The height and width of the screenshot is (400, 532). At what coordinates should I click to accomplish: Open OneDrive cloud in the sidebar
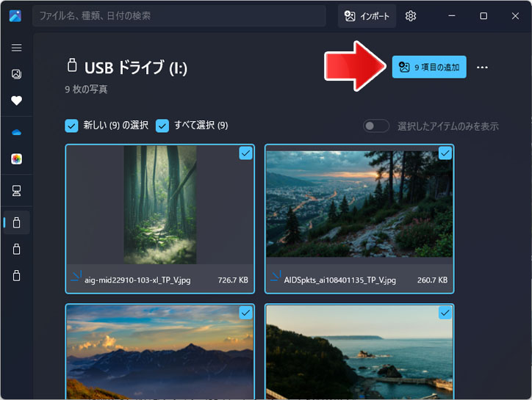16,132
